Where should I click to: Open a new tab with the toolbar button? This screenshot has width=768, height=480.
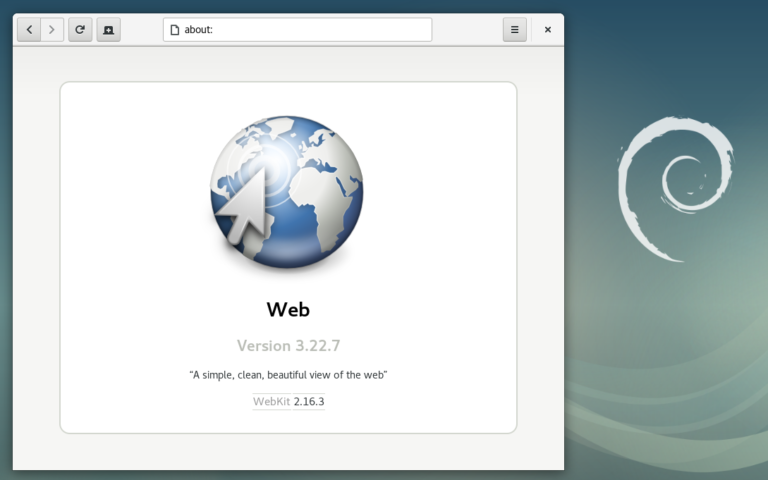(108, 30)
